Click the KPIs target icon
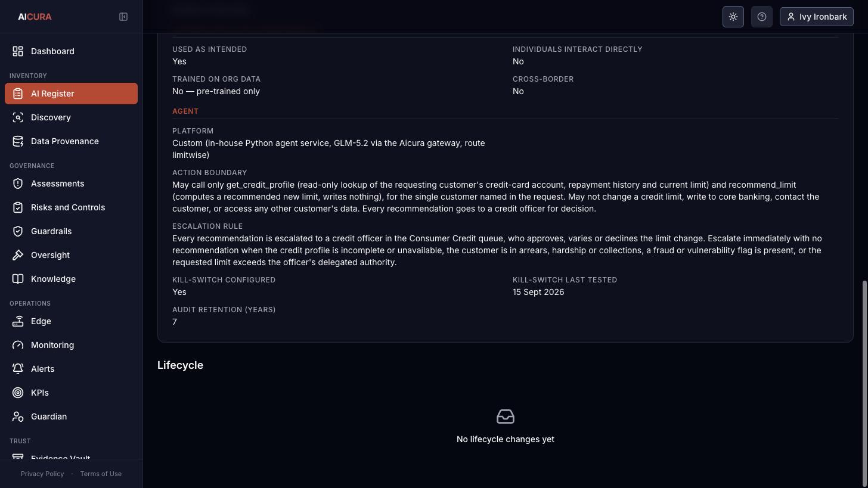This screenshot has height=488, width=868. pyautogui.click(x=18, y=393)
